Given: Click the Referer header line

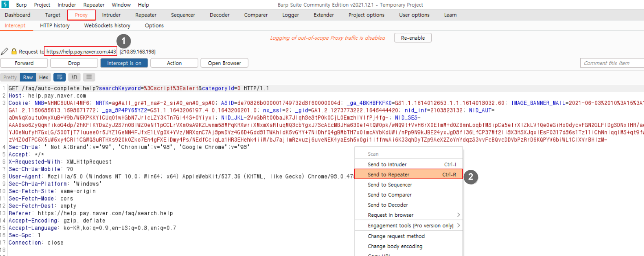Looking at the screenshot, I should tap(90, 213).
